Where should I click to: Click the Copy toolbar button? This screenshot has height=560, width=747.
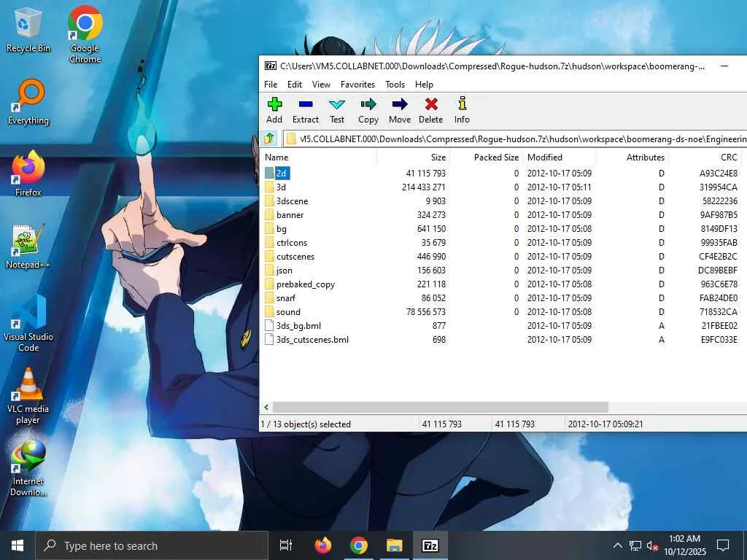(x=368, y=111)
